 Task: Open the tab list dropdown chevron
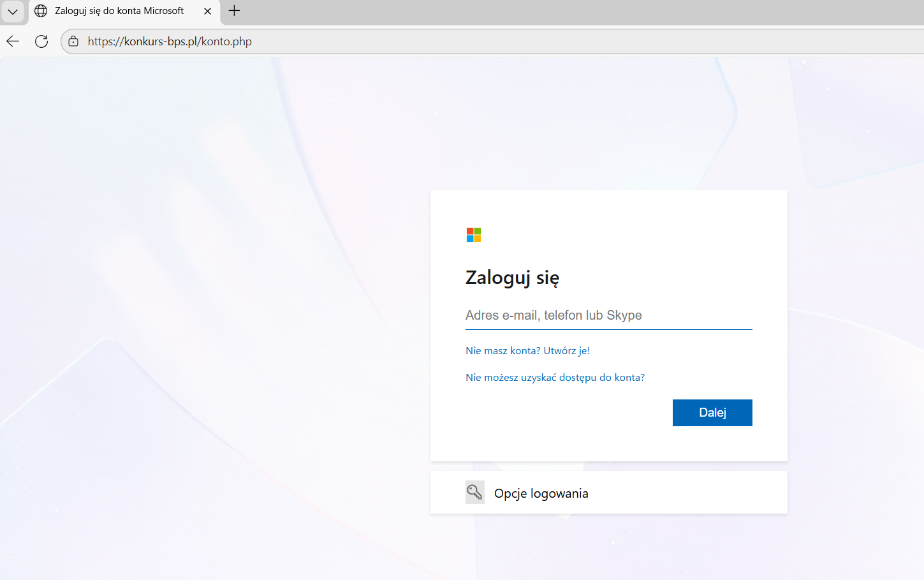(x=13, y=11)
